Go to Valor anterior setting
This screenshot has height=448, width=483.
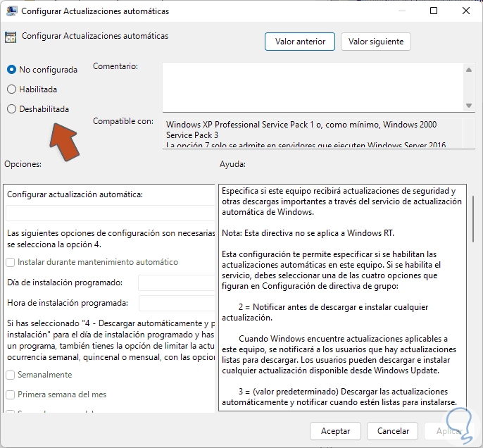tap(300, 42)
